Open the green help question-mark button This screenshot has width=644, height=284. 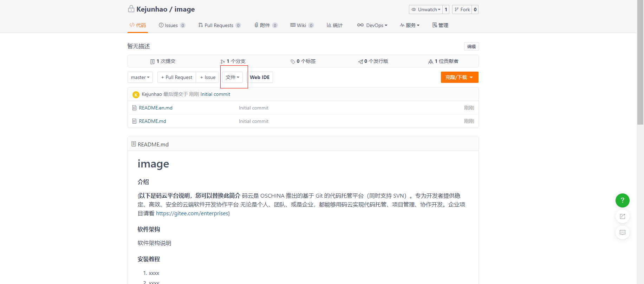[622, 200]
